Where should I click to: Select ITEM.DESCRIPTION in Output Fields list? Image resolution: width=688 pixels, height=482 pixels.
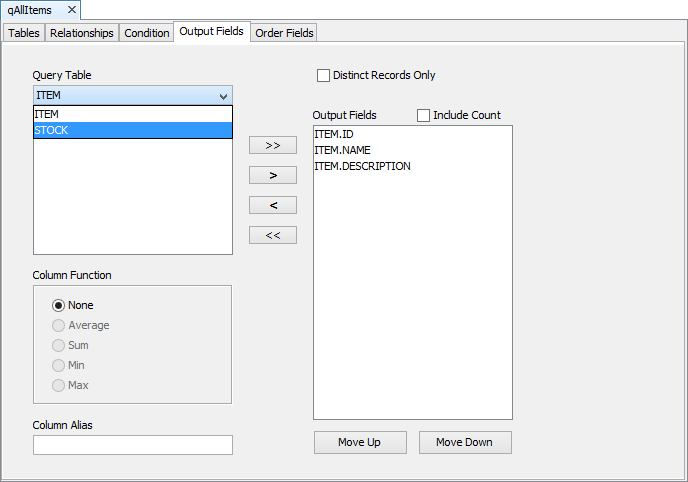point(362,166)
